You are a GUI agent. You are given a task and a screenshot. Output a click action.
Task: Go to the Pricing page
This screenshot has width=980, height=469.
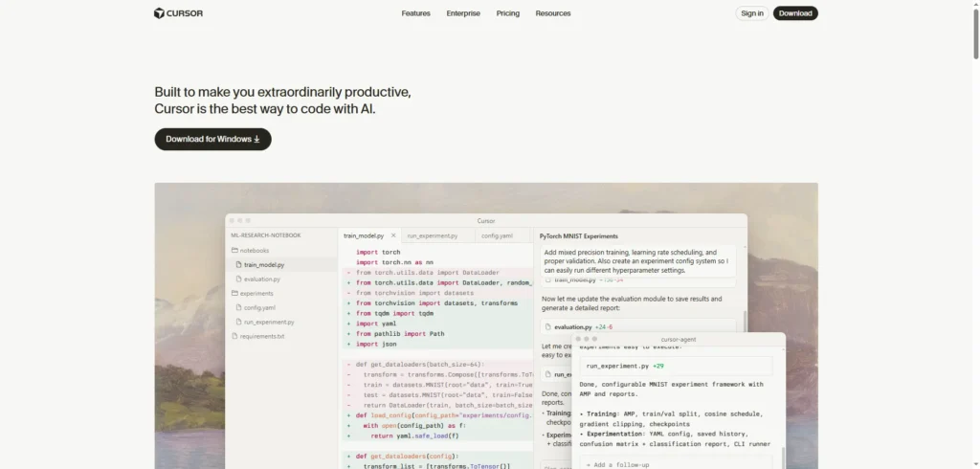coord(508,13)
